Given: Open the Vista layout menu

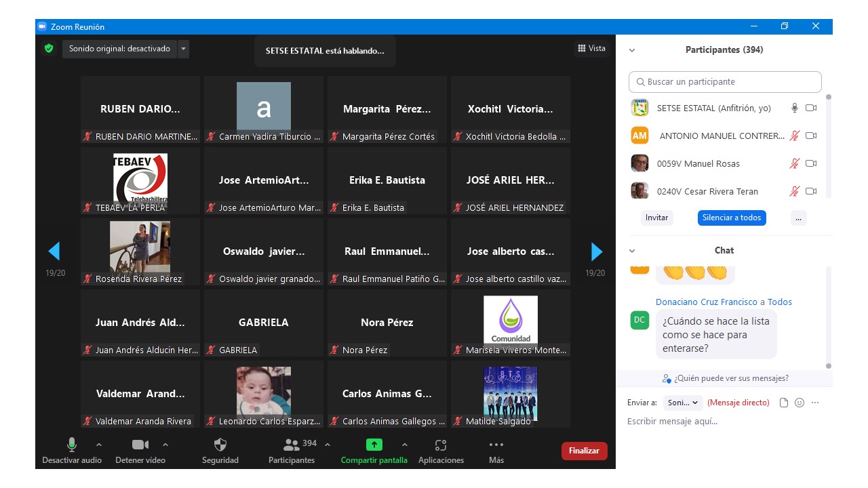Looking at the screenshot, I should click(591, 48).
